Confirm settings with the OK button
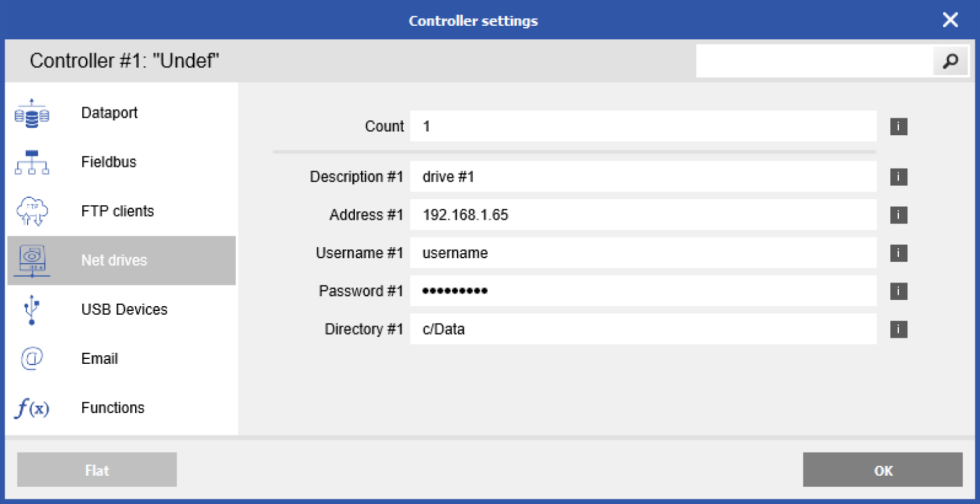 (882, 470)
